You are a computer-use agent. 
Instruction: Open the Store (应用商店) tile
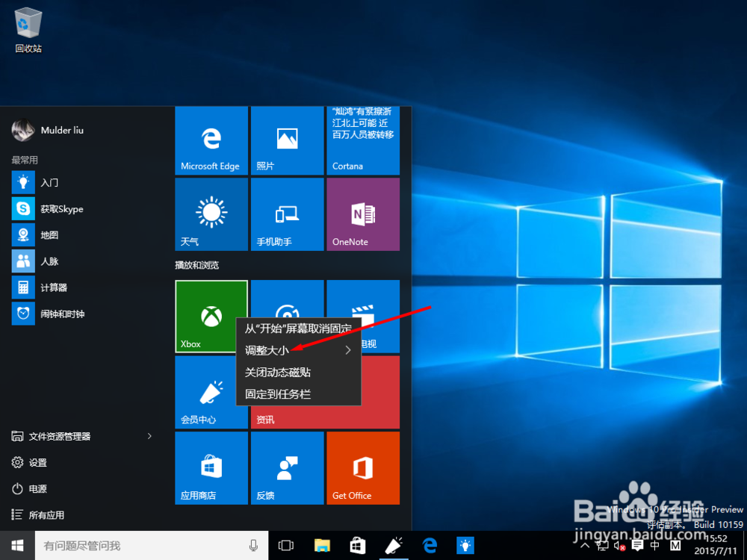tap(211, 467)
